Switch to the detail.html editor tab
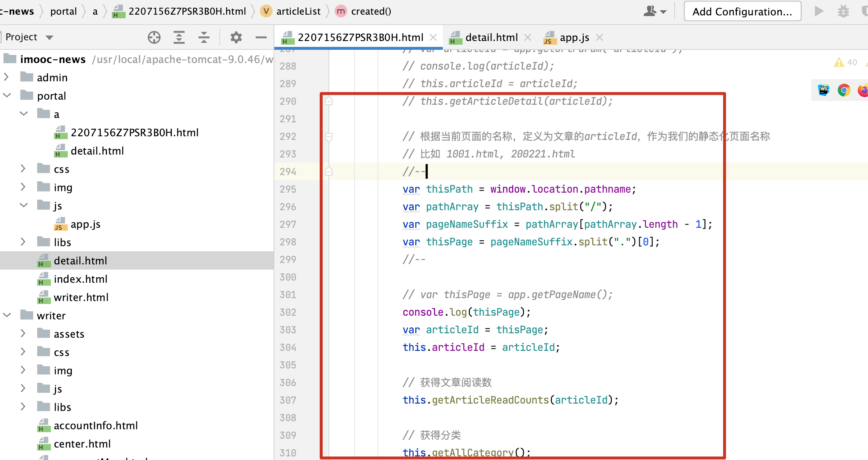The height and width of the screenshot is (460, 868). [x=491, y=37]
